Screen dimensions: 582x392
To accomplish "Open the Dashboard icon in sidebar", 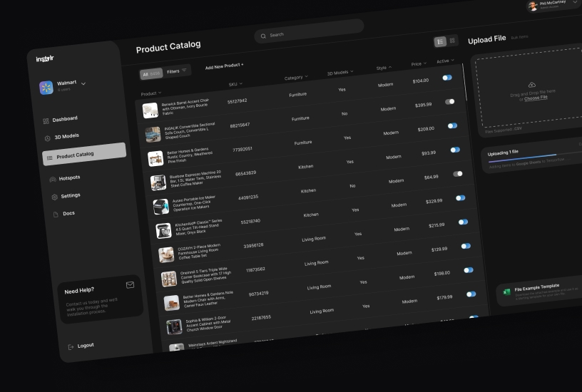I will click(x=46, y=121).
